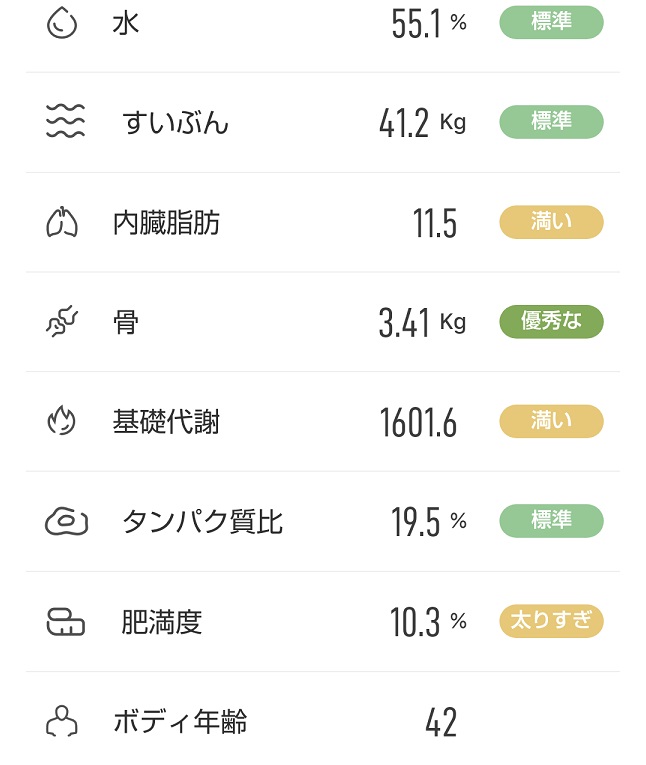Viewport: 646px width, 765px height.
Task: Tap the bone icon beside 骨
Action: [x=62, y=321]
